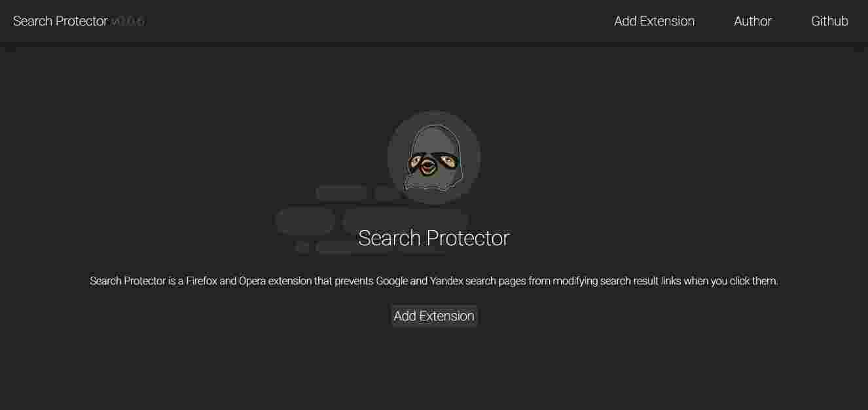The width and height of the screenshot is (868, 410).
Task: Click "Search Protector" starting the description sentence
Action: (x=127, y=281)
